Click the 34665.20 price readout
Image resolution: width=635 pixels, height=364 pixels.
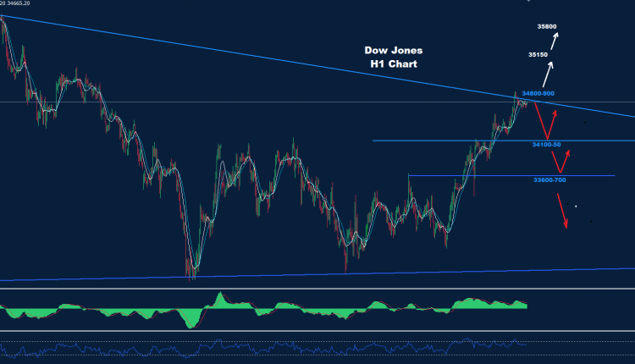pos(19,3)
